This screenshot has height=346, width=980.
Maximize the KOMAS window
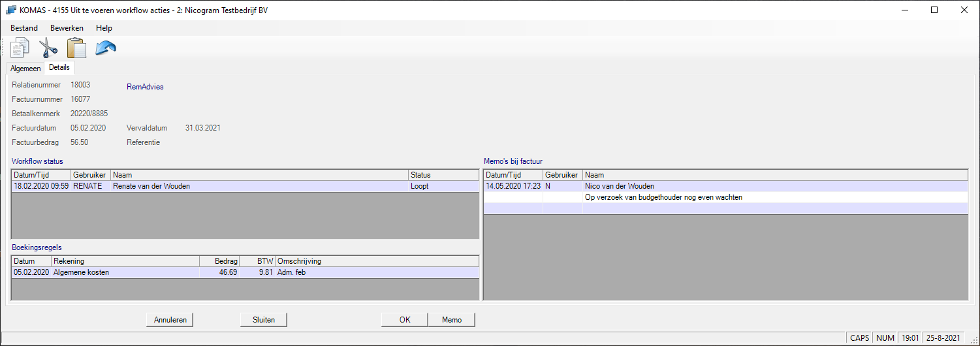[x=934, y=10]
